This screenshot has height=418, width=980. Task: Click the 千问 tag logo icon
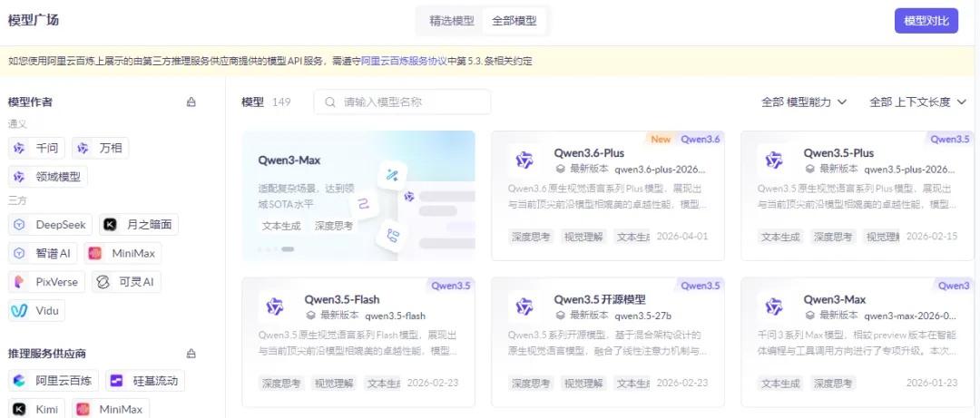point(20,148)
